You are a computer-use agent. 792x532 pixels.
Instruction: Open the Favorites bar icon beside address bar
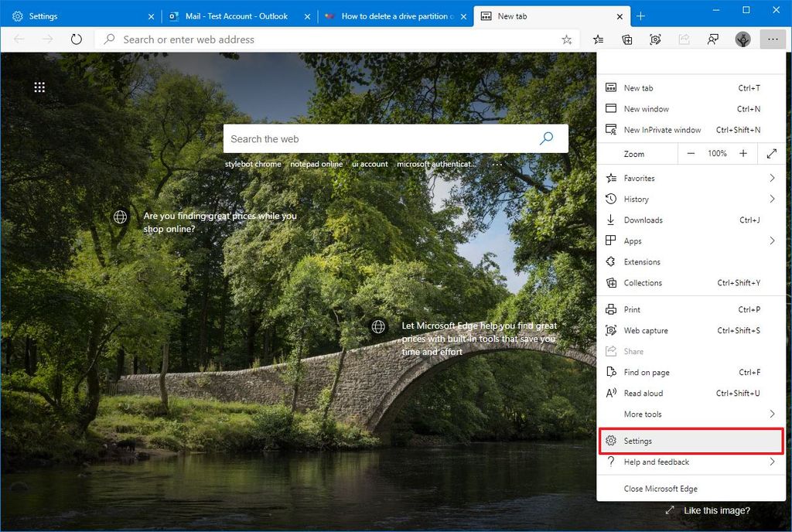(x=597, y=39)
